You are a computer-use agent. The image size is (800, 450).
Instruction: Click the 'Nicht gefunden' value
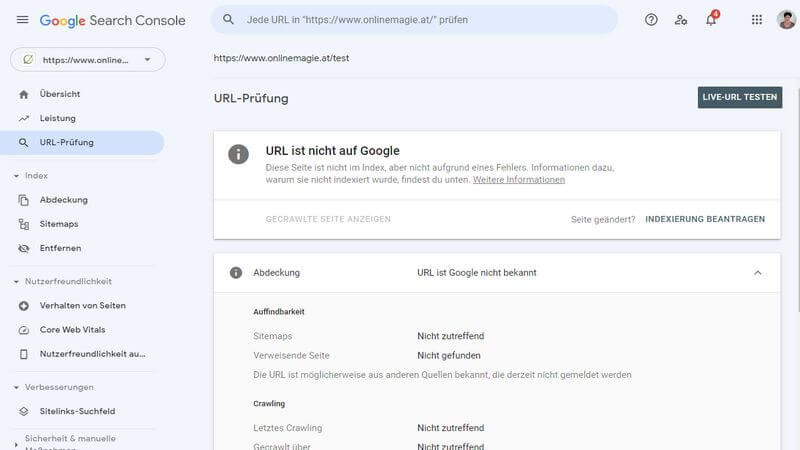(449, 356)
